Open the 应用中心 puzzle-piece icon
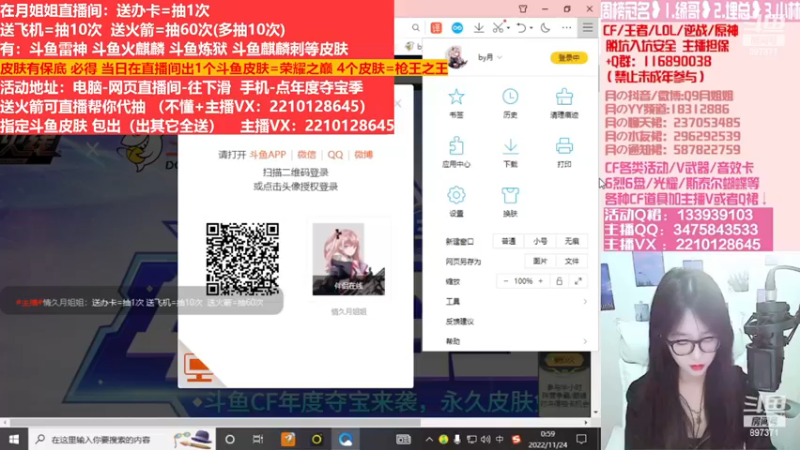This screenshot has width=800, height=450. pos(456,146)
